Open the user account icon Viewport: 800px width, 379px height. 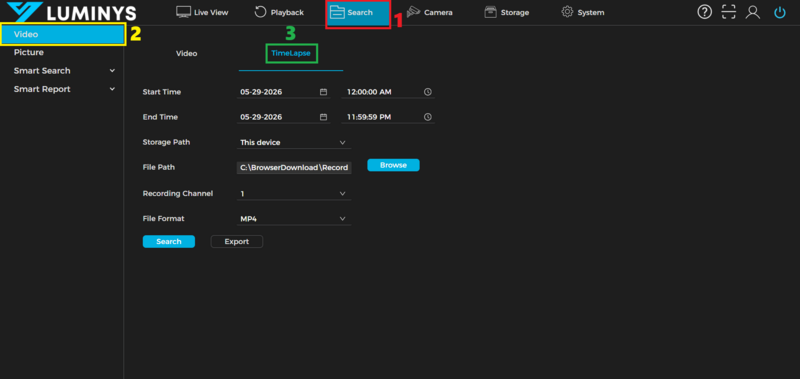753,12
